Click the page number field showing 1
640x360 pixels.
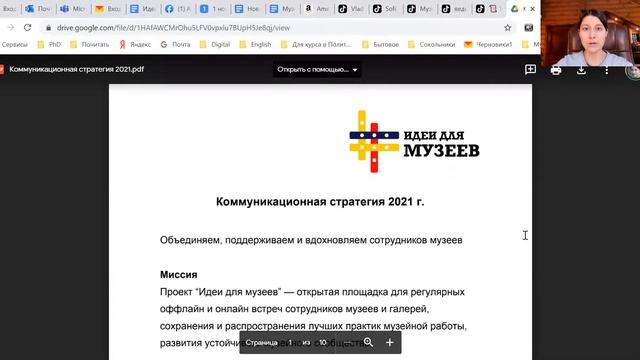coord(290,342)
